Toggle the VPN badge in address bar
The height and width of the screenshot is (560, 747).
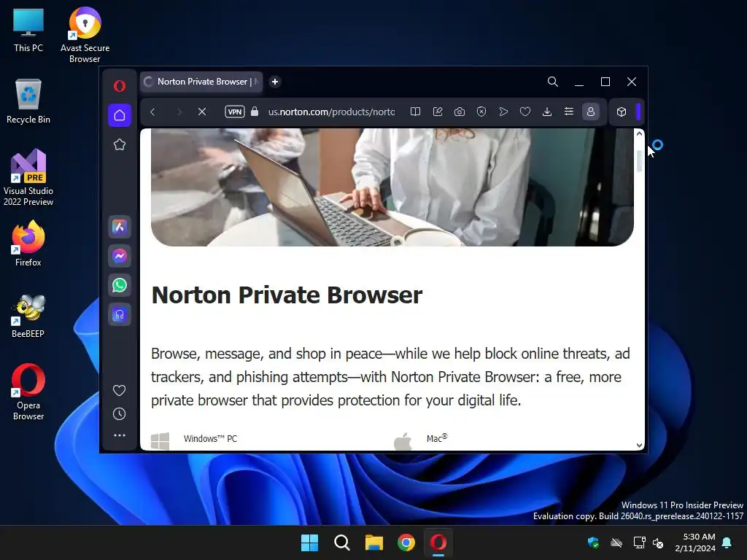coord(235,112)
